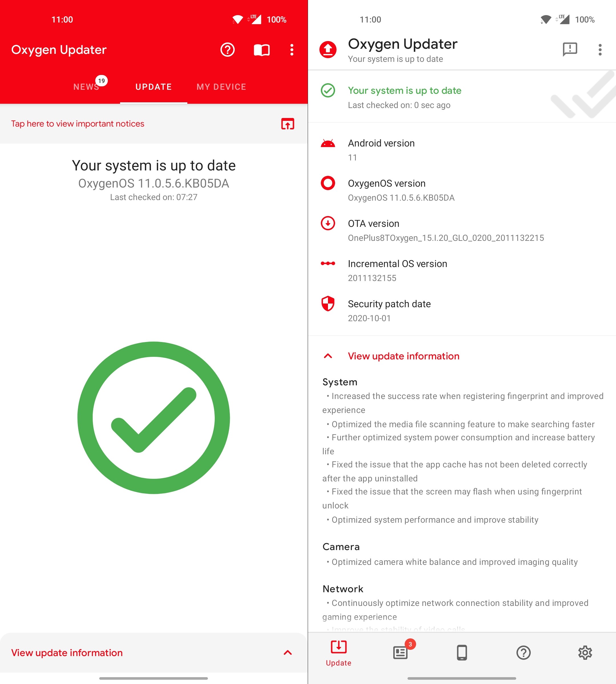The image size is (616, 684).
Task: Tap the View update information label at bottom left
Action: (x=67, y=653)
